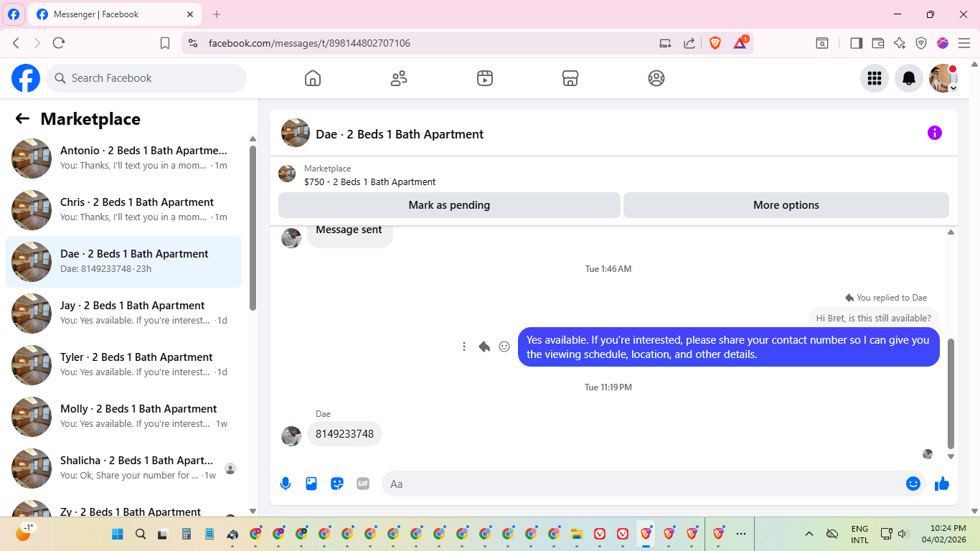980x551 pixels.
Task: Click browser back arrow
Action: click(x=16, y=43)
